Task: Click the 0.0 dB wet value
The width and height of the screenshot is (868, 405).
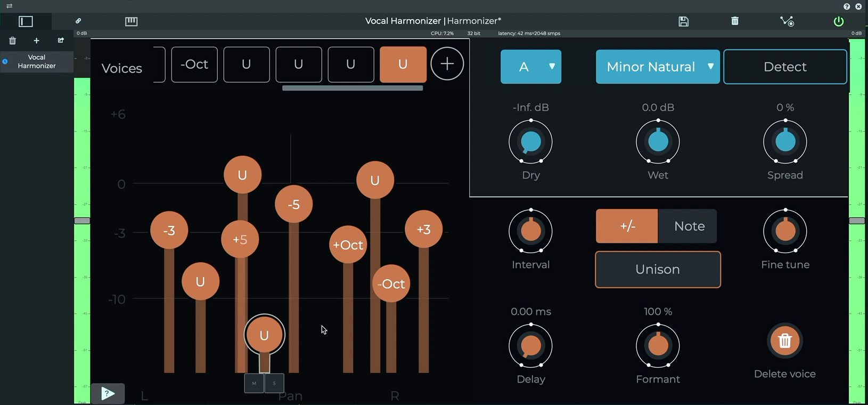Action: tap(658, 108)
